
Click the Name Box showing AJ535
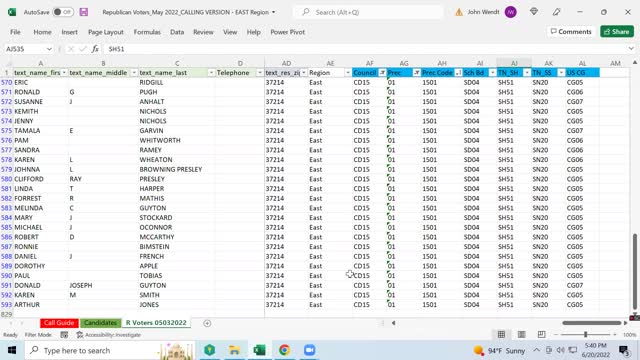24,49
